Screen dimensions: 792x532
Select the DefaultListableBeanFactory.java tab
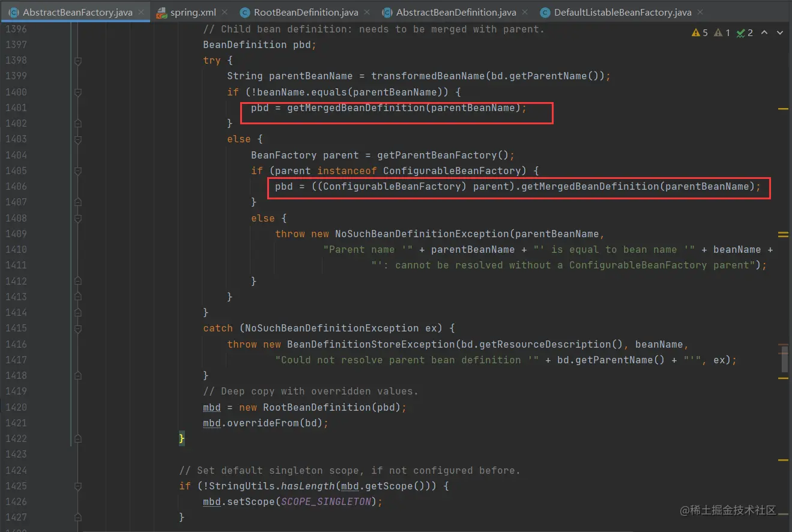623,13
